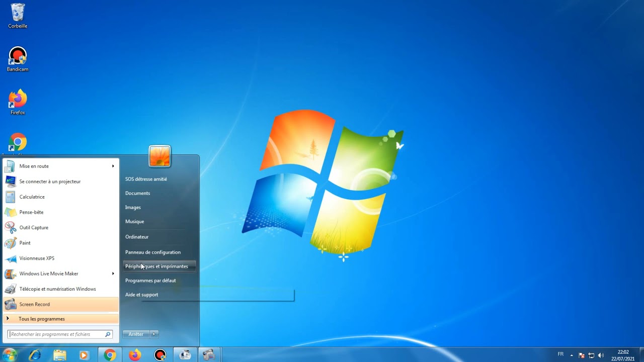The width and height of the screenshot is (644, 362).
Task: Click the Rechercher les programmes et fichiers box
Action: click(60, 334)
